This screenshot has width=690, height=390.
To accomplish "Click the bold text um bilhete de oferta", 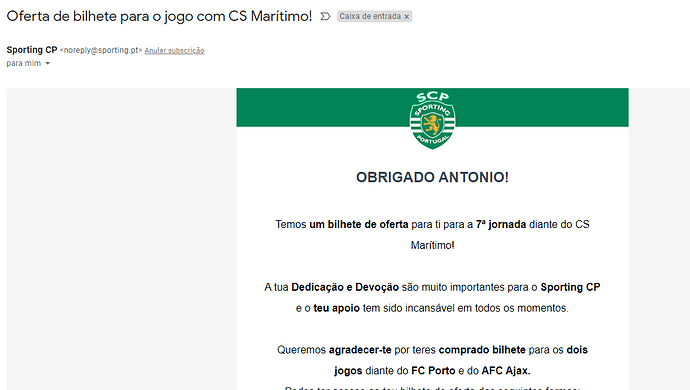I will 359,224.
